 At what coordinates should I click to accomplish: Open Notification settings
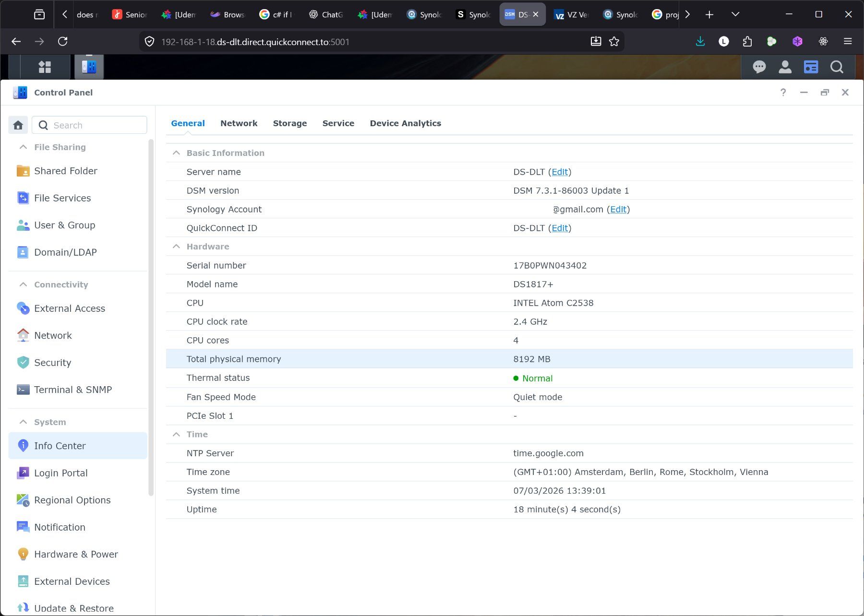coord(78,527)
